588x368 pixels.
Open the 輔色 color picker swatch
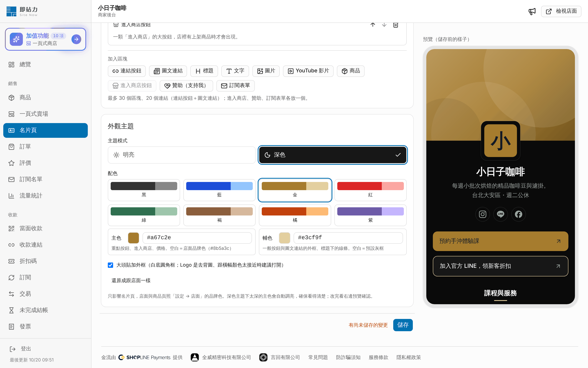(x=285, y=238)
